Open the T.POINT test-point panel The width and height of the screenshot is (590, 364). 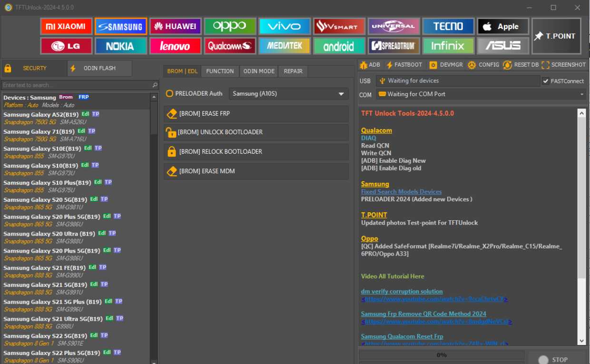coord(556,36)
